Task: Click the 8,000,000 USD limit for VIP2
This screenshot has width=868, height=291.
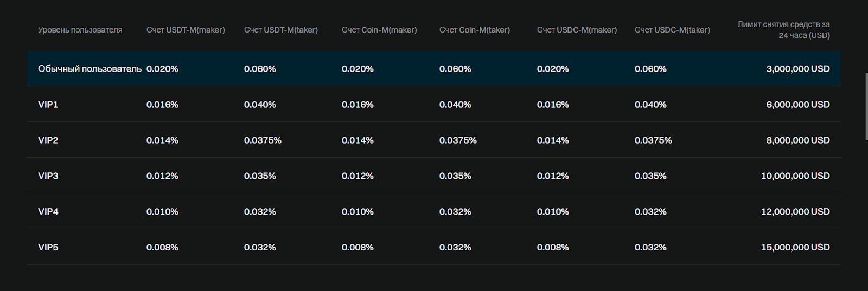Action: click(x=797, y=140)
